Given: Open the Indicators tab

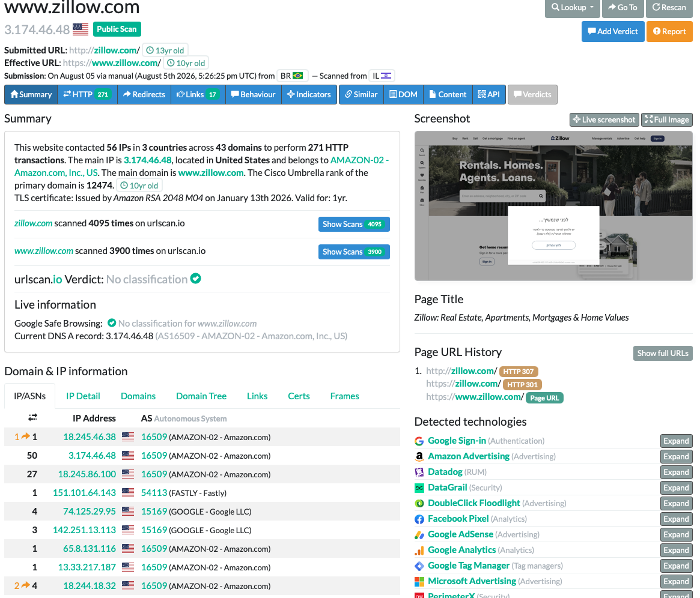Looking at the screenshot, I should coord(309,94).
